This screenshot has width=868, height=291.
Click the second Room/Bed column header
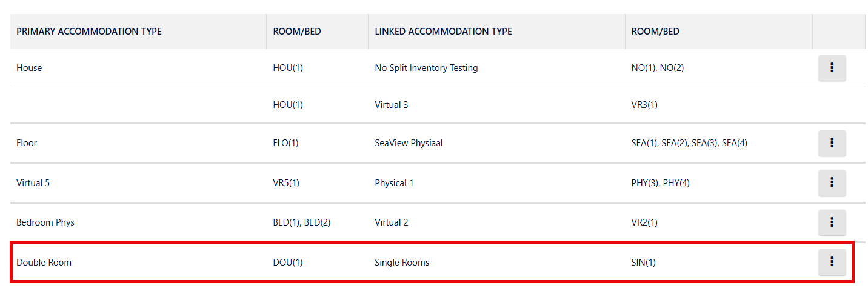click(x=655, y=32)
